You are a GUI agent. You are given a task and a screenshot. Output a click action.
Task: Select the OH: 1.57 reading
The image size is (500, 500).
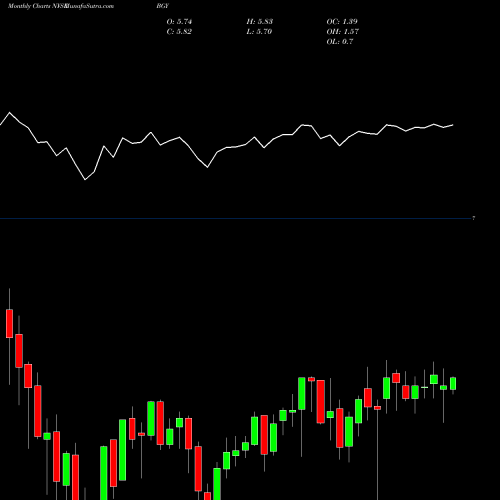[343, 32]
